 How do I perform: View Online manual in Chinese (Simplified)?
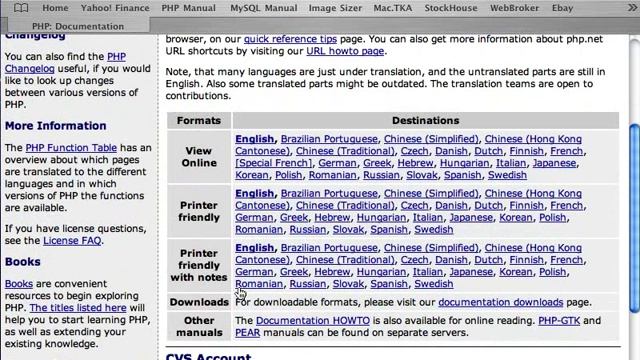(431, 139)
